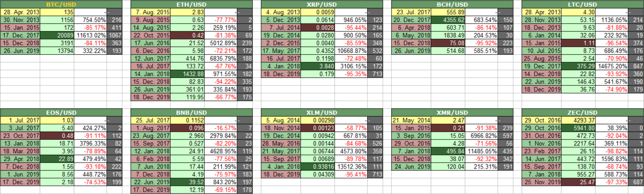Click the XRP start price 0.0059

pos(318,12)
